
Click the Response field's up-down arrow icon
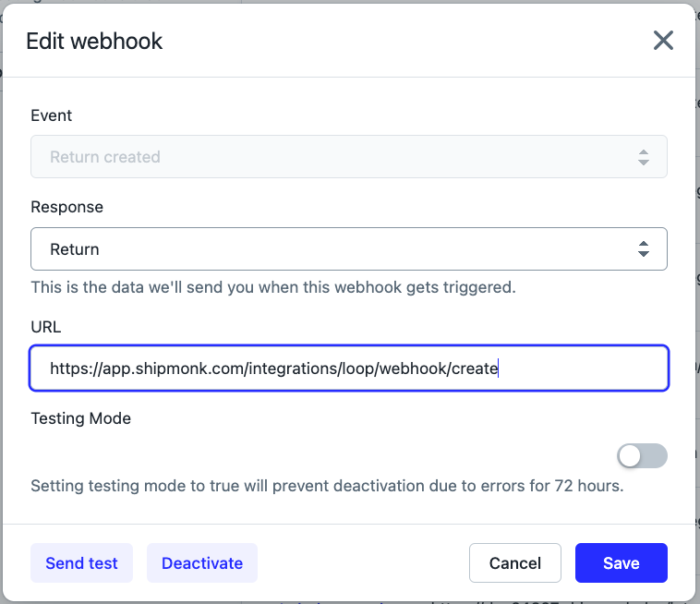coord(644,249)
